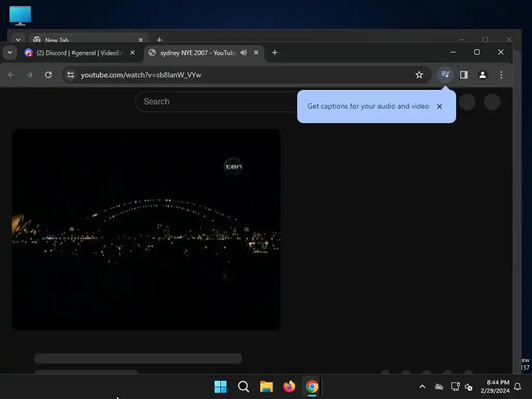Expand tab search dropdown in background Chrome window
The width and height of the screenshot is (532, 399).
pos(18,39)
